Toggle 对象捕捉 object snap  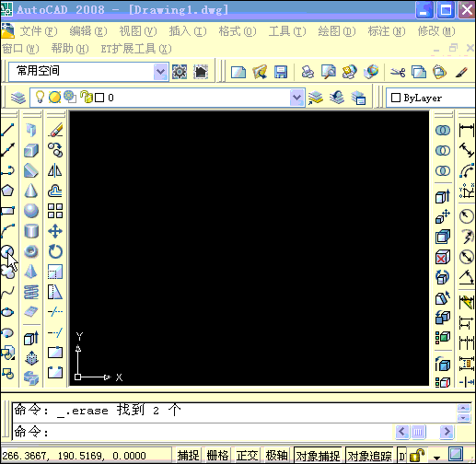(x=318, y=455)
